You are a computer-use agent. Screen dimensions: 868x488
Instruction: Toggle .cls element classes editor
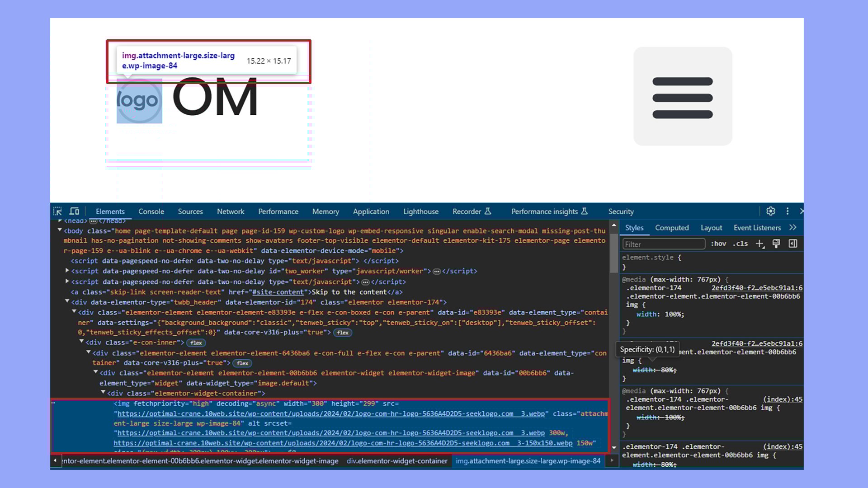coord(741,244)
